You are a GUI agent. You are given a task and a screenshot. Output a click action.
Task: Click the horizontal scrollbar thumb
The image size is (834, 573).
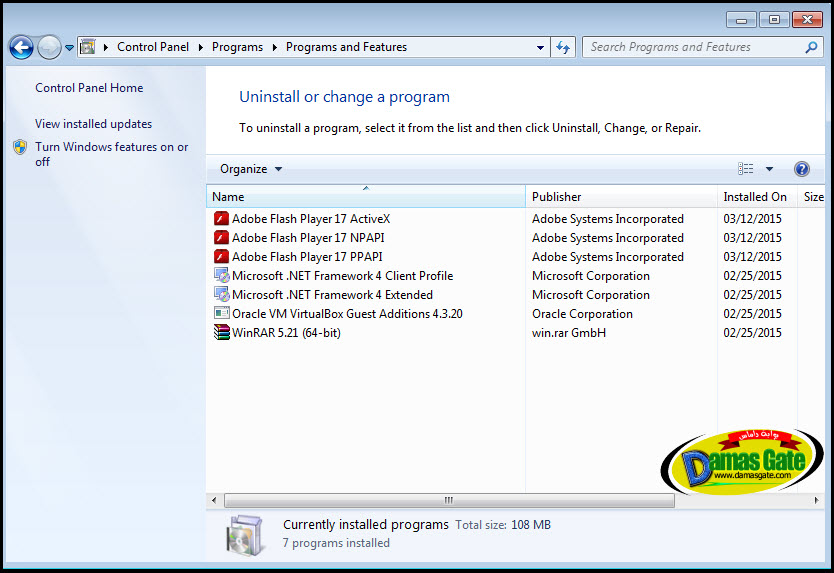[449, 500]
